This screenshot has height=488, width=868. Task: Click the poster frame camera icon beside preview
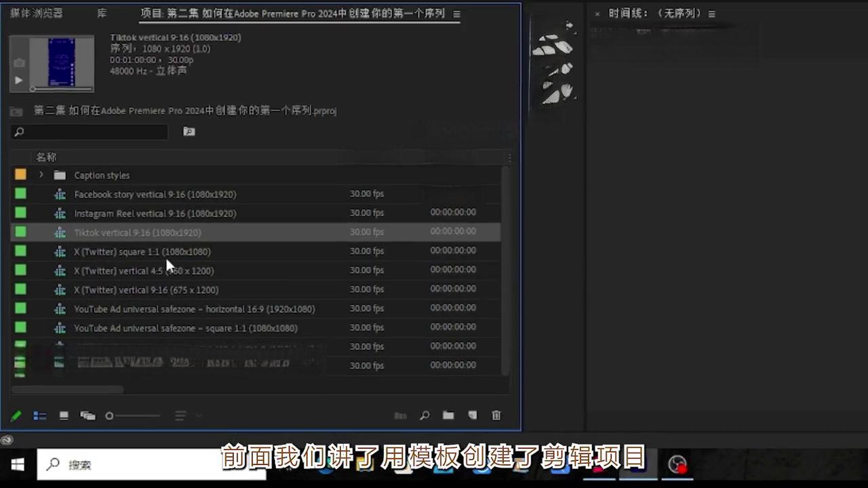click(x=19, y=63)
